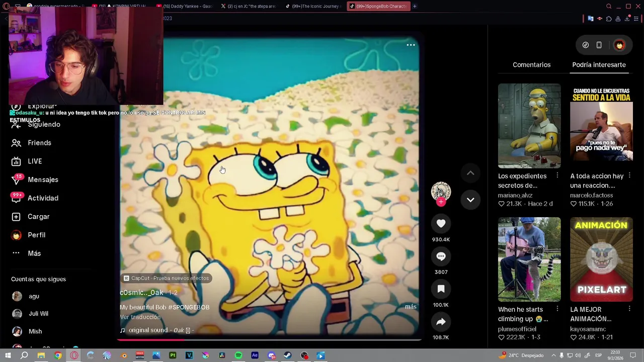Seek on the video progress bar
The height and width of the screenshot is (362, 644).
[x=269, y=340]
